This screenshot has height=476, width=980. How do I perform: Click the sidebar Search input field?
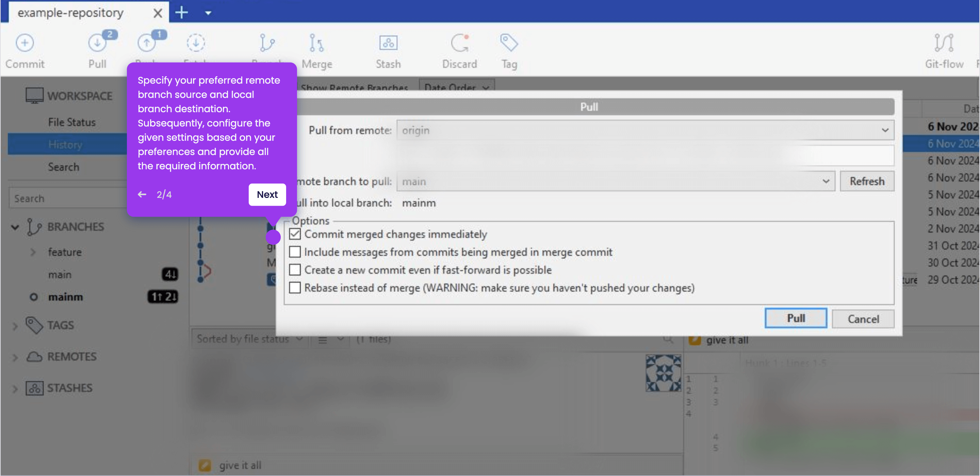point(68,198)
